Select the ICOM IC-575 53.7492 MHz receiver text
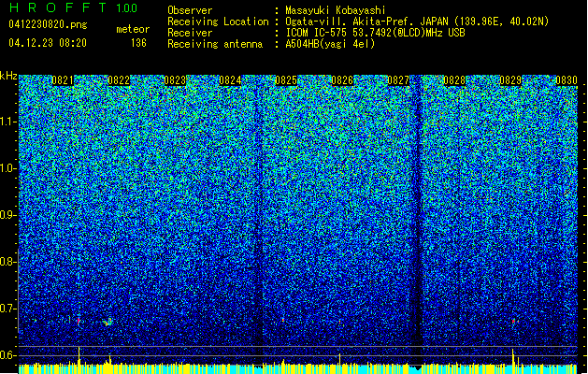The image size is (588, 374). (x=375, y=33)
